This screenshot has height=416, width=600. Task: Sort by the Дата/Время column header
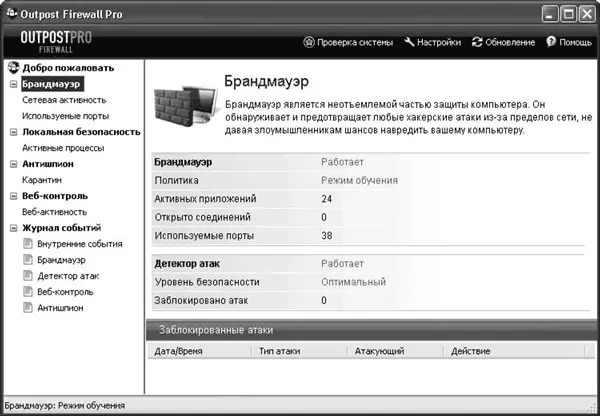pos(199,351)
